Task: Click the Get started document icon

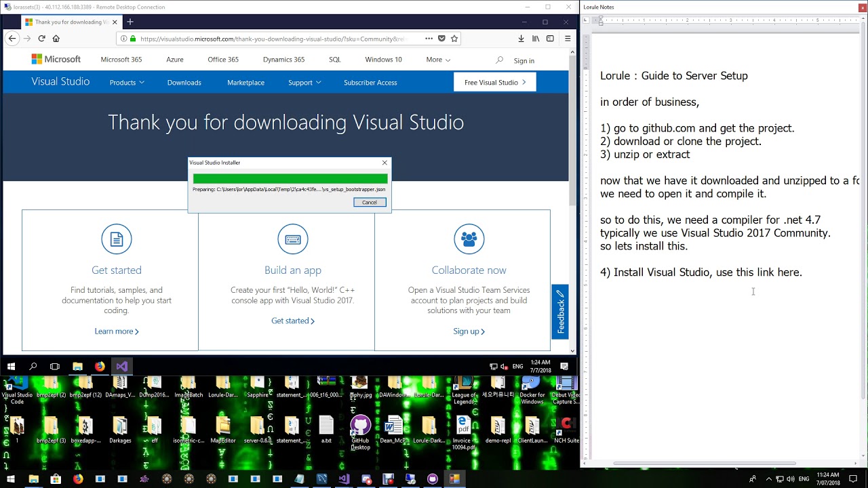Action: [117, 239]
